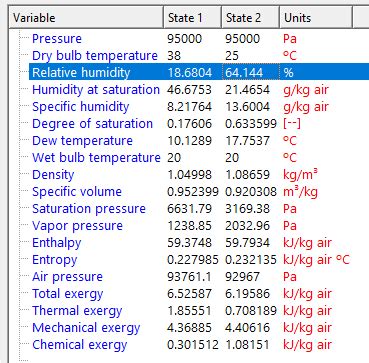Click State 1 dew temperature 10.1289
This screenshot has height=363, width=369.
click(x=189, y=141)
